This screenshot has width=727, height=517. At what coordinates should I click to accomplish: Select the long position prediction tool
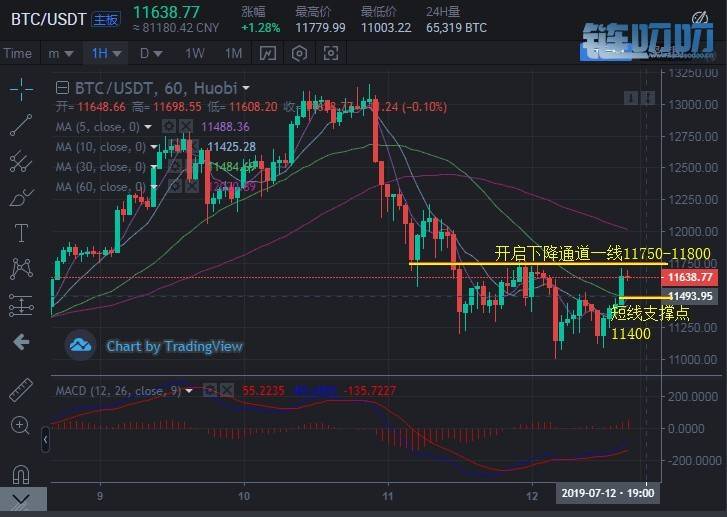tap(21, 306)
